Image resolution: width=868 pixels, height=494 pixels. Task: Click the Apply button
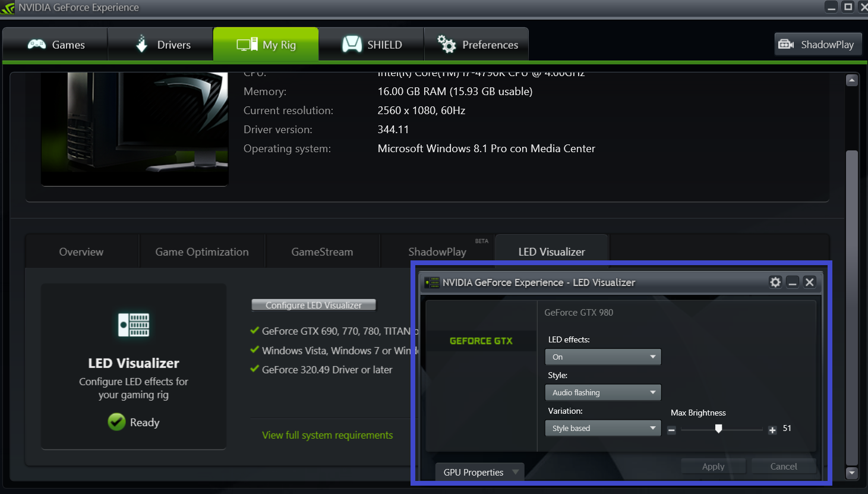point(714,467)
